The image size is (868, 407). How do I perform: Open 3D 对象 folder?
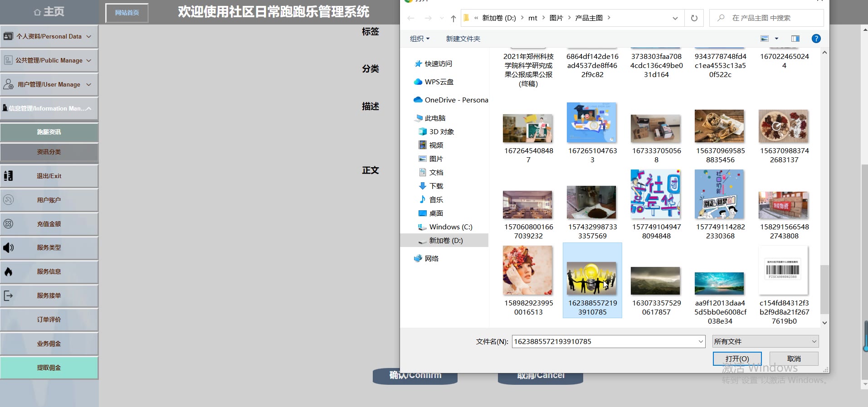[441, 132]
